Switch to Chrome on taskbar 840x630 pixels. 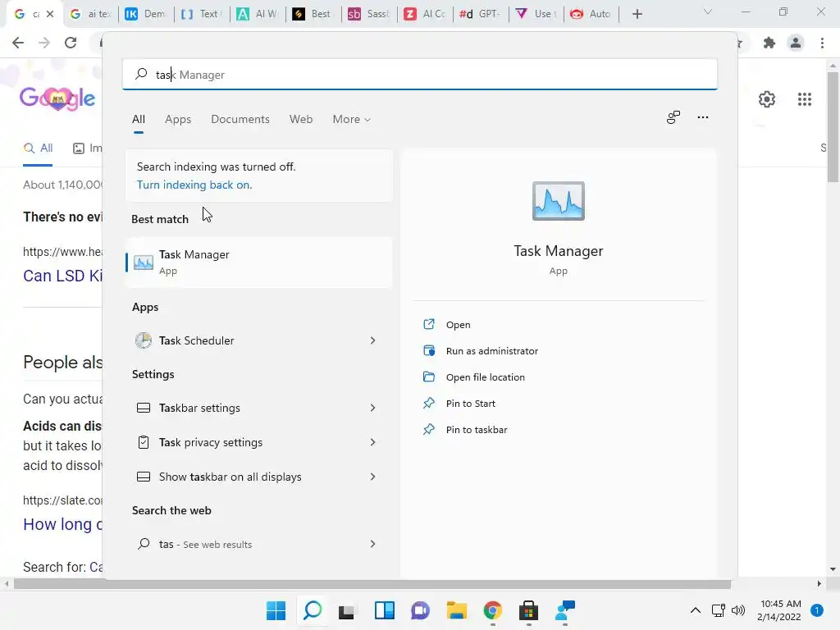(x=492, y=610)
